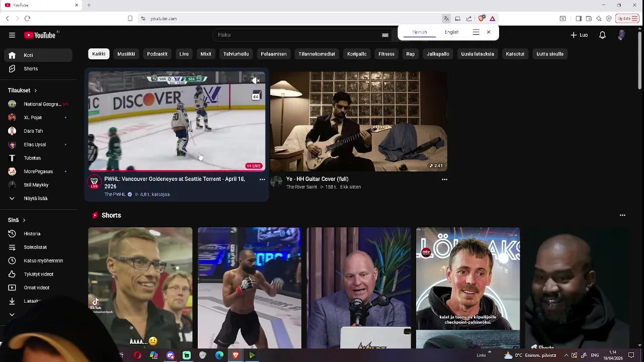
Task: Click The PWHL channel avatar
Action: pos(95,182)
